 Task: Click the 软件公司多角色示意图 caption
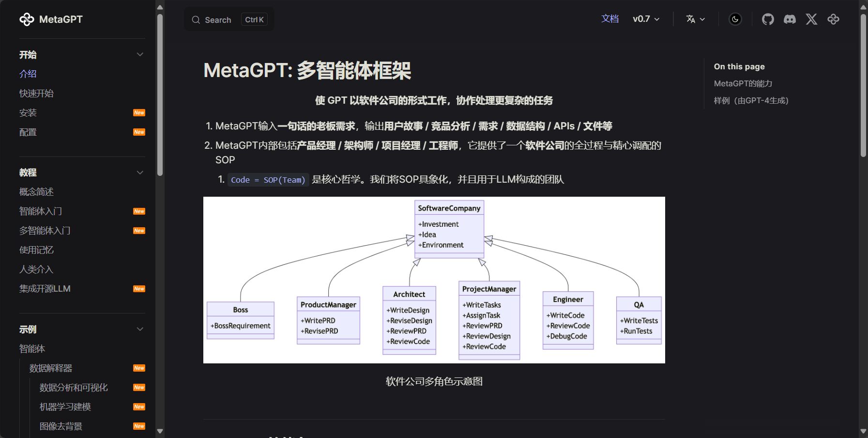pyautogui.click(x=434, y=381)
